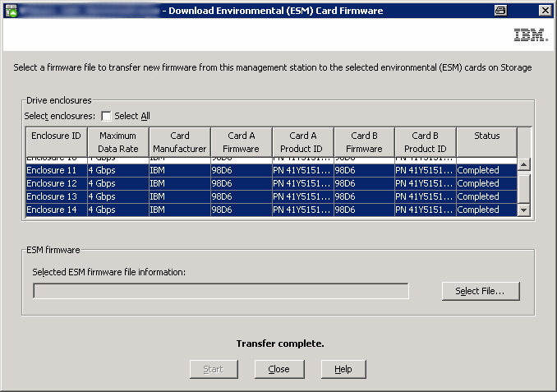Sort by the Status column header
This screenshot has height=392, width=557.
pyautogui.click(x=486, y=141)
